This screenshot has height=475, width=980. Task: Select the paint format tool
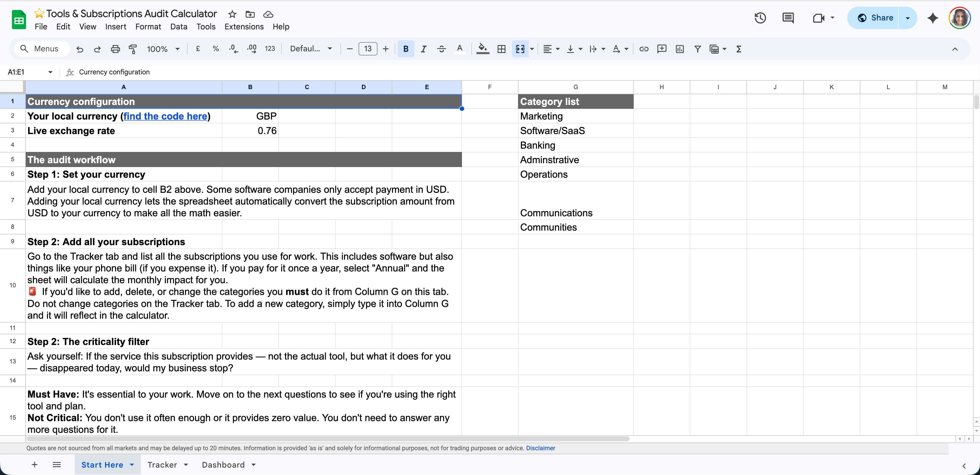click(x=133, y=49)
